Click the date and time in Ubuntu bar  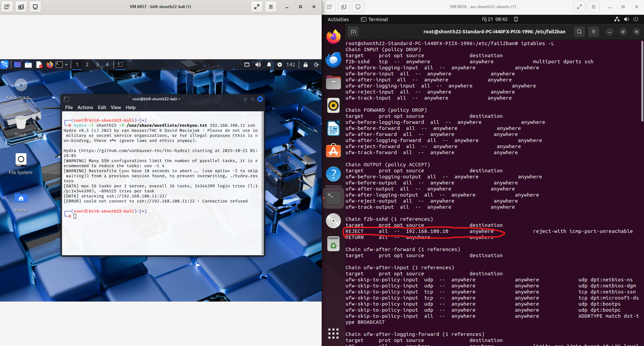click(494, 20)
